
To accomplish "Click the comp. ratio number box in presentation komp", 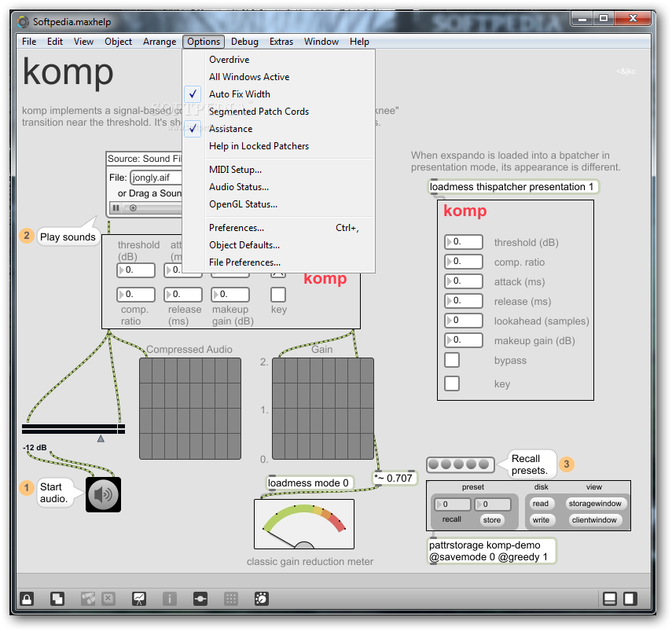I will [x=463, y=262].
